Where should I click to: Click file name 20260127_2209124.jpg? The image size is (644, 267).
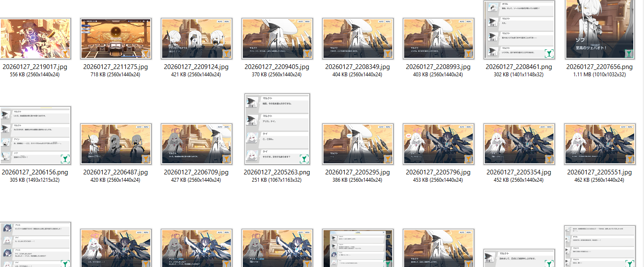[x=196, y=67]
